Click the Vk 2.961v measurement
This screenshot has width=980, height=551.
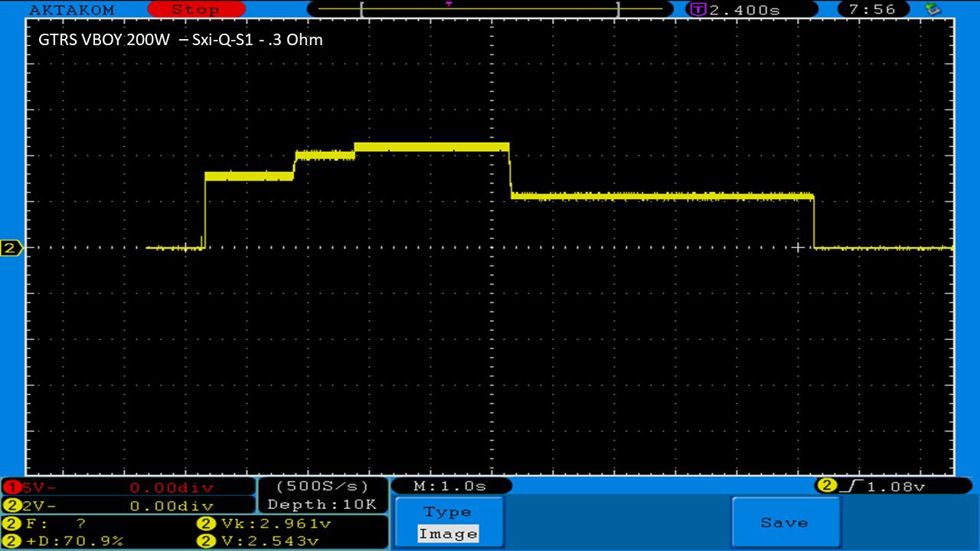tap(264, 524)
